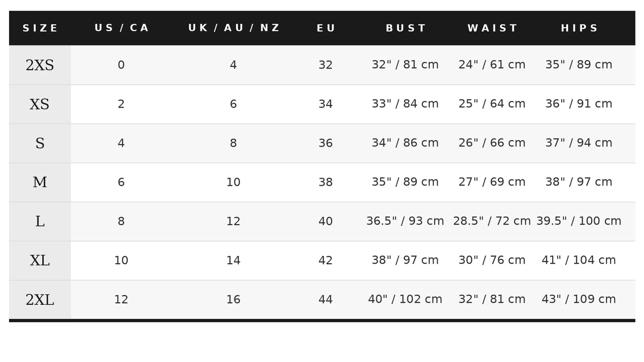Click the BUST column header
Screen dimensions: 644x362
click(406, 28)
